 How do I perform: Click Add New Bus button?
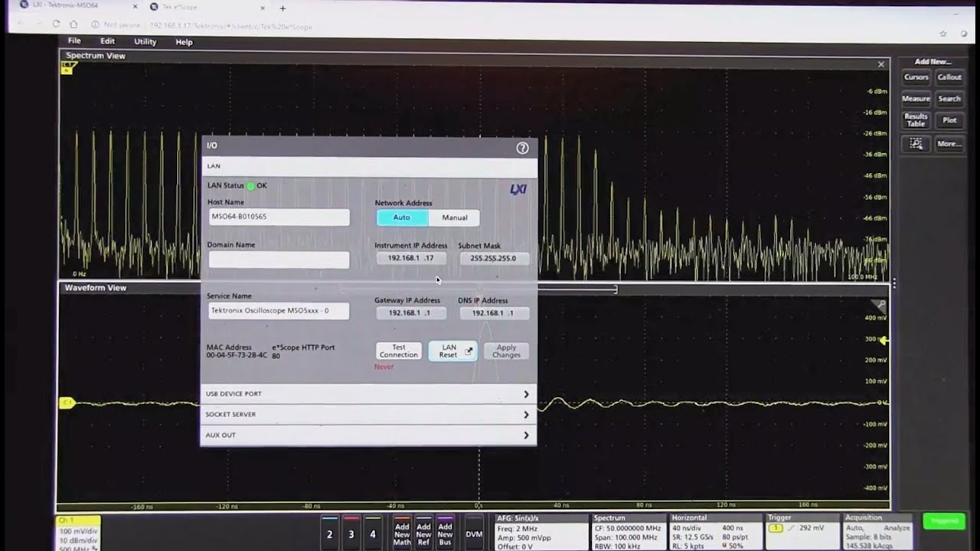(x=445, y=533)
